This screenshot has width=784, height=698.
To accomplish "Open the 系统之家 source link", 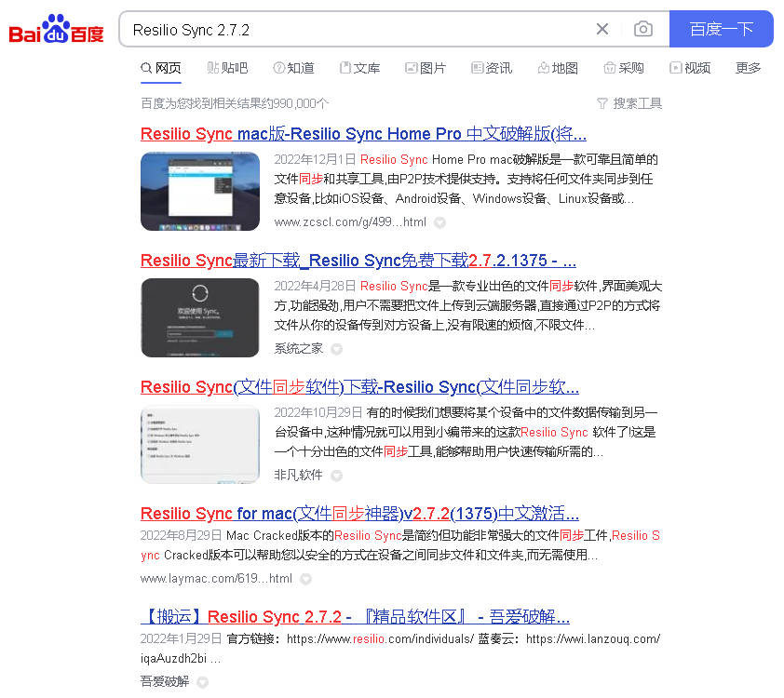I will [299, 348].
